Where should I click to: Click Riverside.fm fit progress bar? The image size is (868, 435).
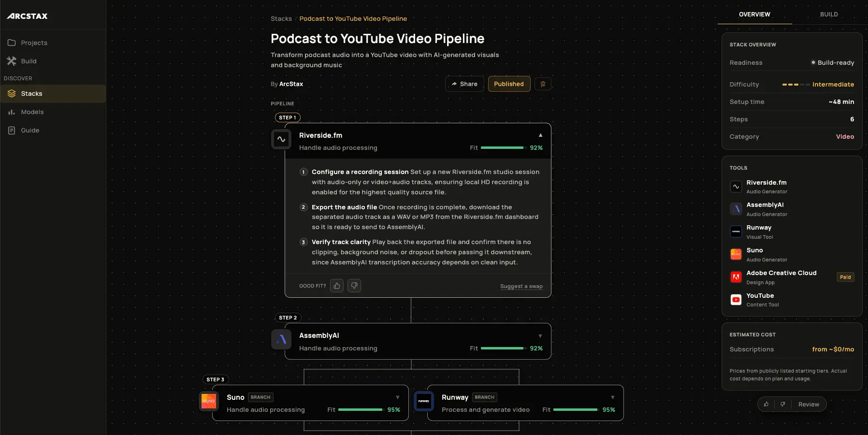coord(503,148)
